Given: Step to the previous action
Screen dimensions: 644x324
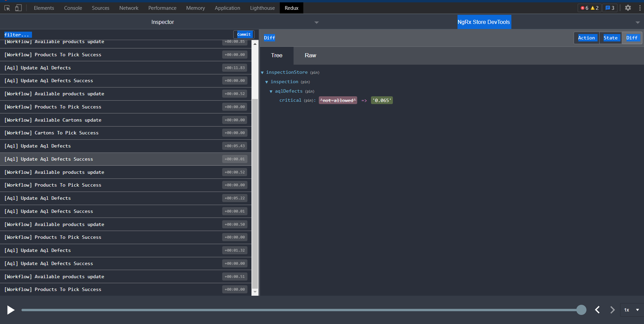Looking at the screenshot, I should [597, 310].
